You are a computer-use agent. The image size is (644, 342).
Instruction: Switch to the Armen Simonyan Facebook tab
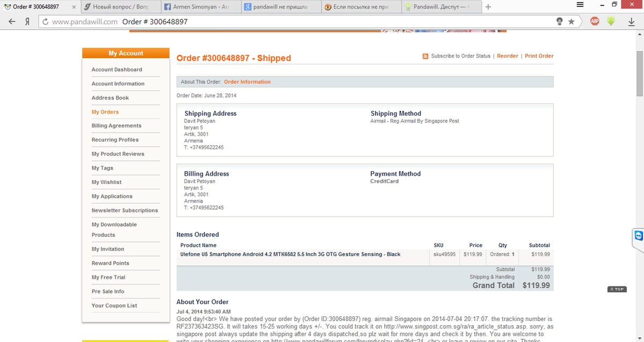point(200,7)
